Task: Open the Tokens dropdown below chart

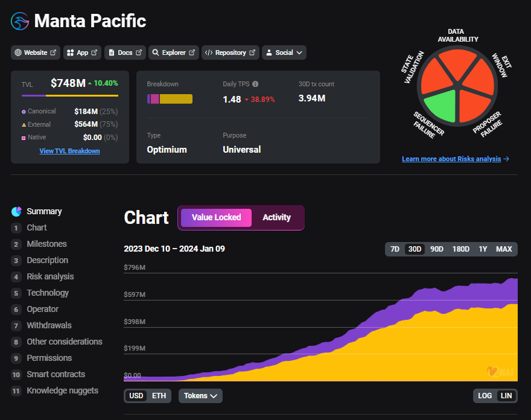Action: pos(200,396)
